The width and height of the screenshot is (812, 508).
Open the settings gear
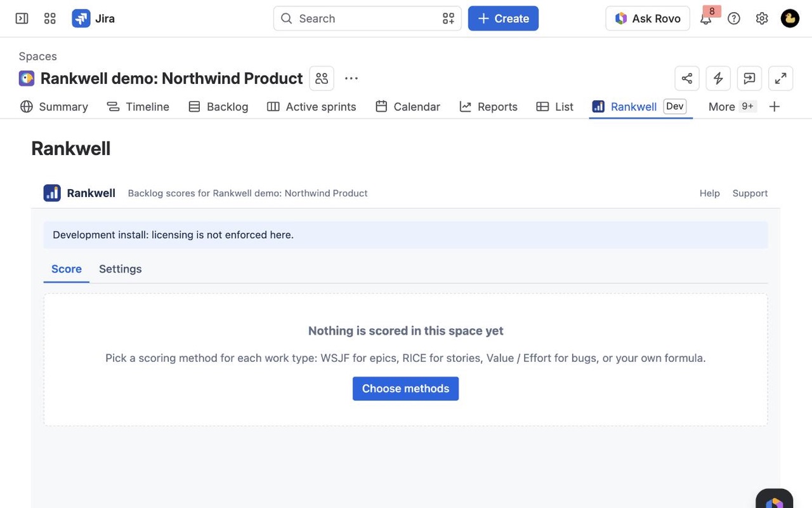coord(762,18)
